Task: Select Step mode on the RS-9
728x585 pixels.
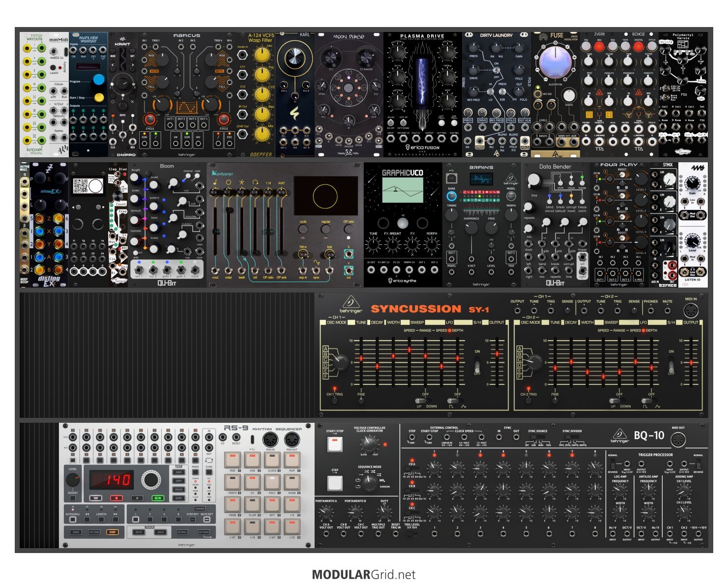Action: click(x=113, y=532)
